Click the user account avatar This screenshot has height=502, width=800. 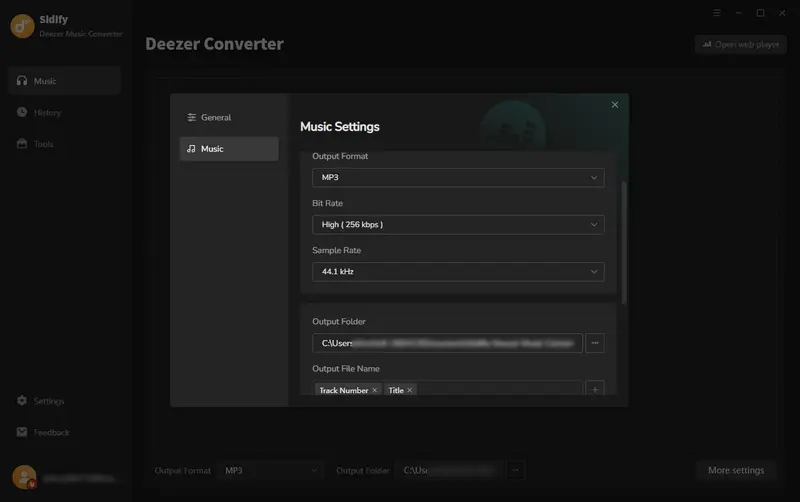24,477
